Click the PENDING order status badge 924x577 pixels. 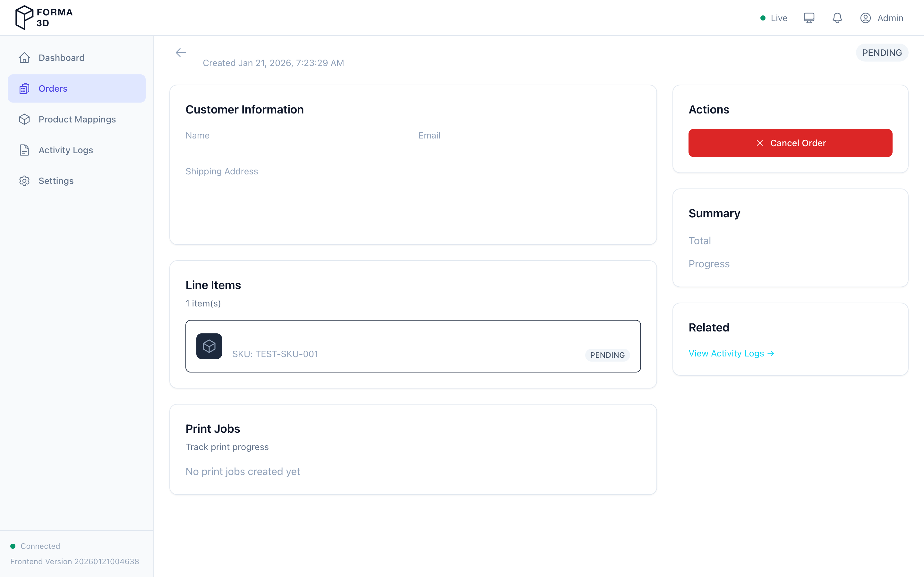tap(882, 53)
